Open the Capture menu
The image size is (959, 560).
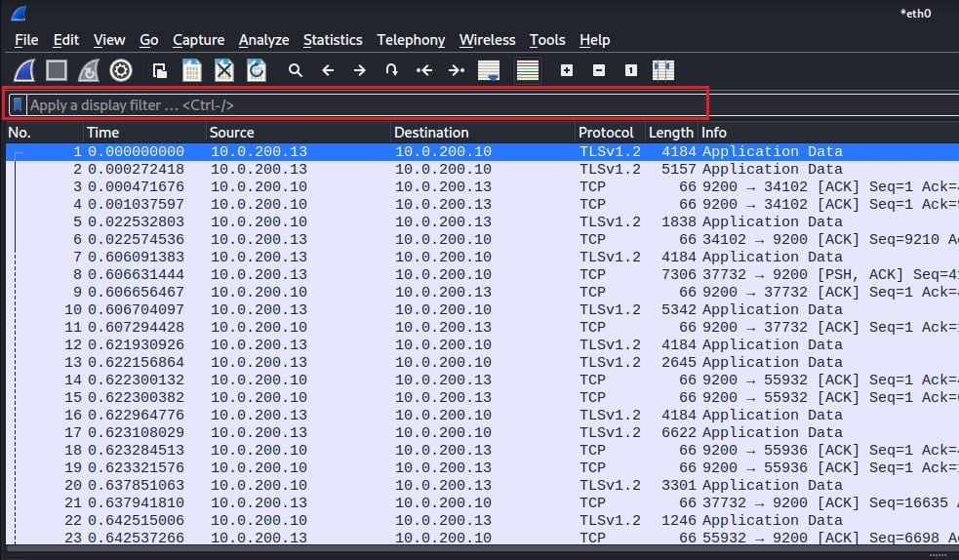[198, 40]
